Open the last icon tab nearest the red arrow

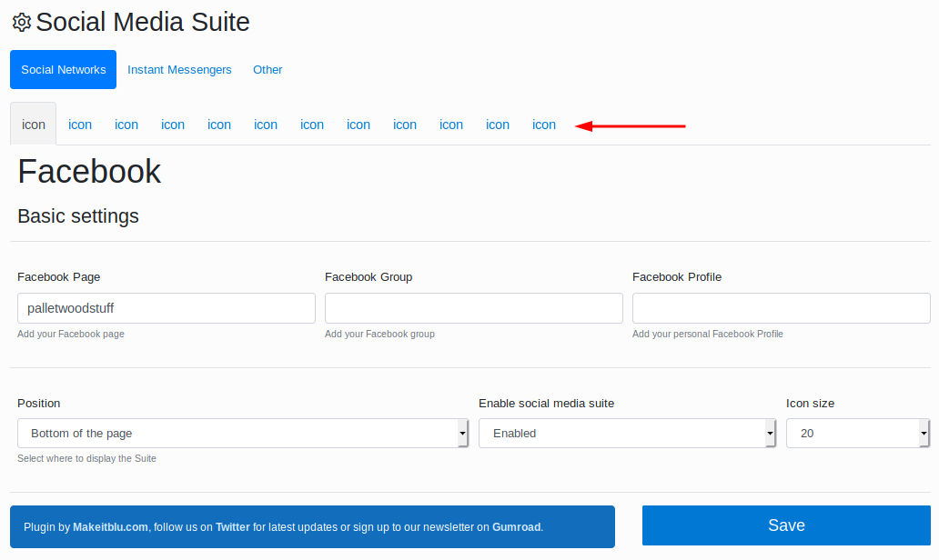coord(544,125)
